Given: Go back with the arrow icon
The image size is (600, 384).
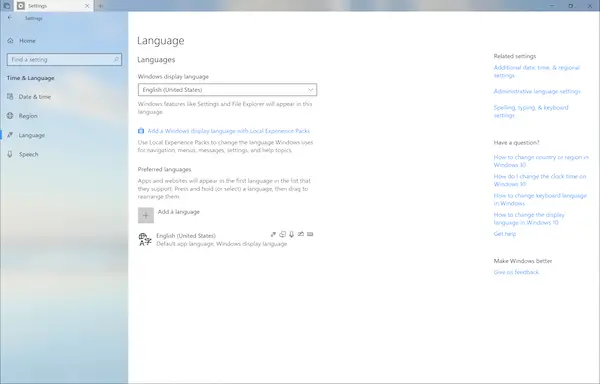Looking at the screenshot, I should coord(10,18).
